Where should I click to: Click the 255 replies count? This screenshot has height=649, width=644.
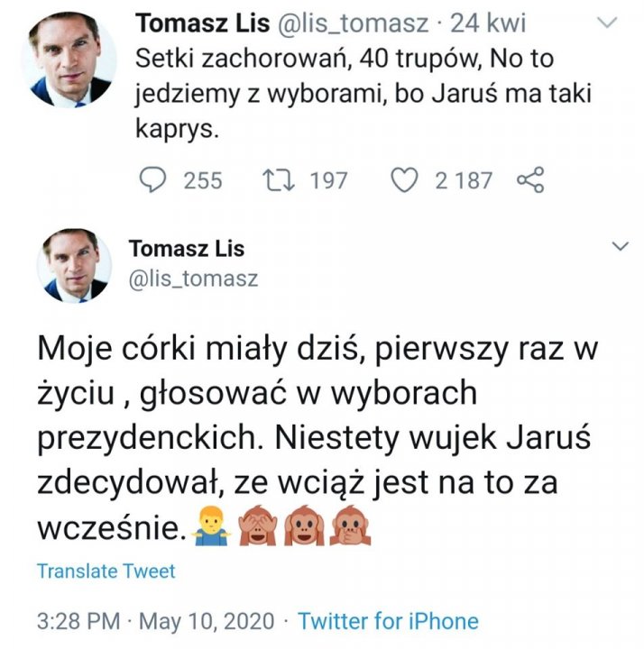(203, 180)
